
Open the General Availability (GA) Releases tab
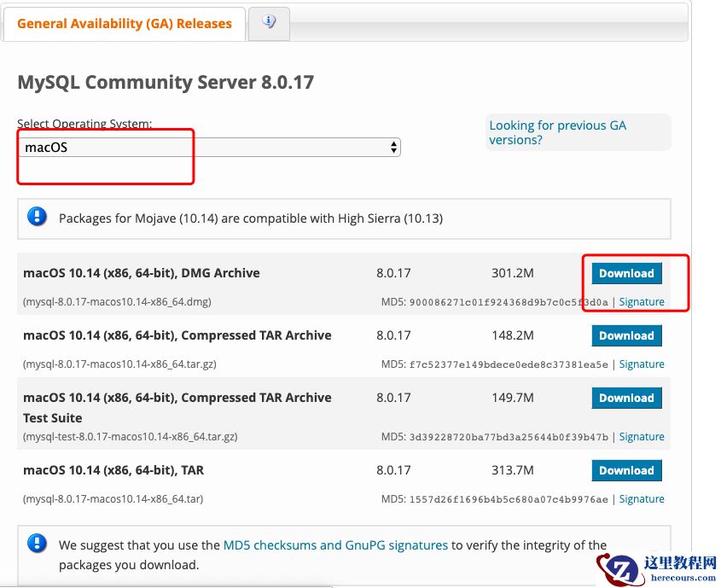pos(125,24)
